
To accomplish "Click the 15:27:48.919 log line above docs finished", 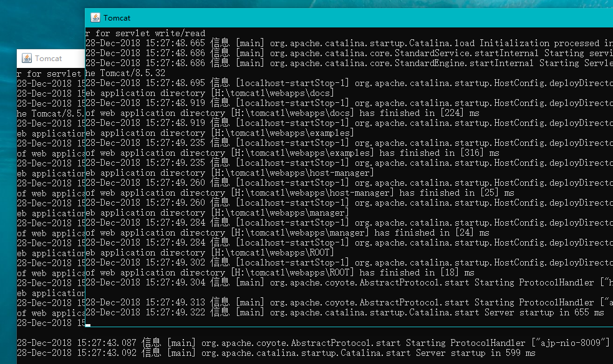I will (x=349, y=103).
